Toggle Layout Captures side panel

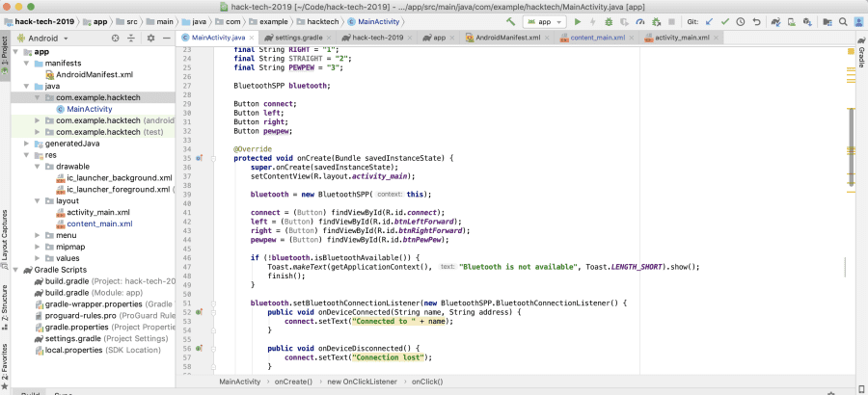pos(5,238)
